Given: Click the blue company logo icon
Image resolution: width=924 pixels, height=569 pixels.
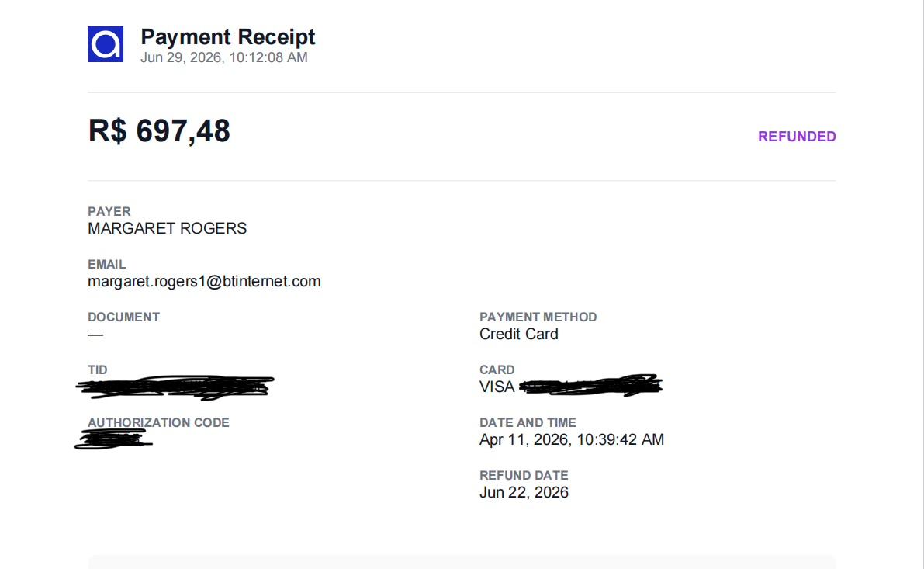Looking at the screenshot, I should tap(106, 44).
